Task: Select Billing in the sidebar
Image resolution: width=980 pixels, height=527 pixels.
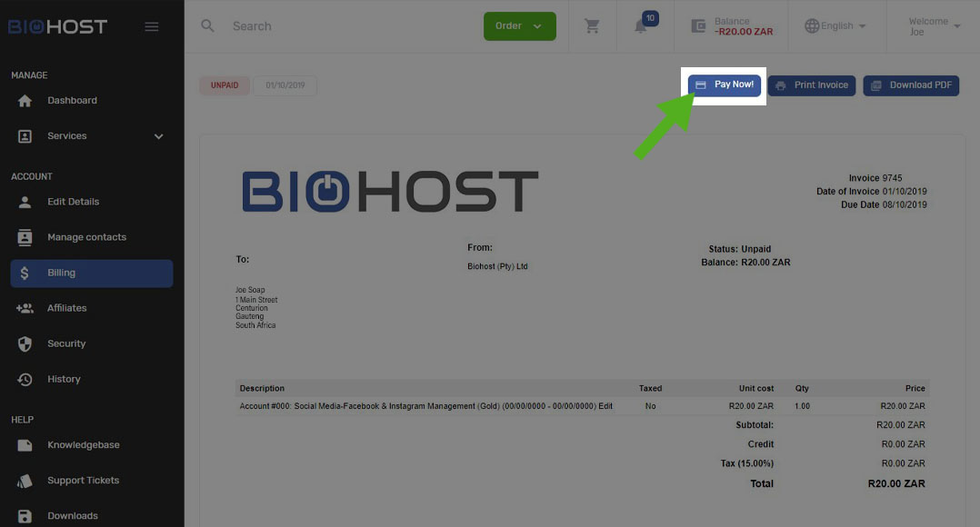Action: 91,273
